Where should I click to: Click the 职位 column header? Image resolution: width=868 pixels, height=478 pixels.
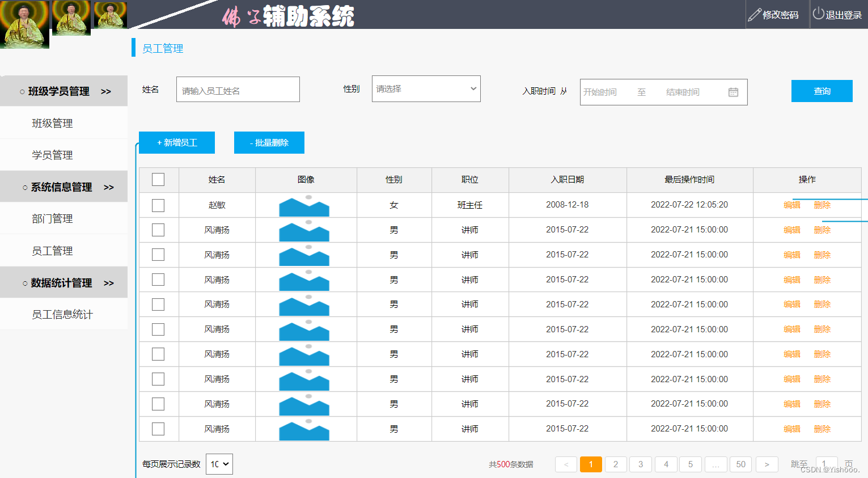[470, 180]
